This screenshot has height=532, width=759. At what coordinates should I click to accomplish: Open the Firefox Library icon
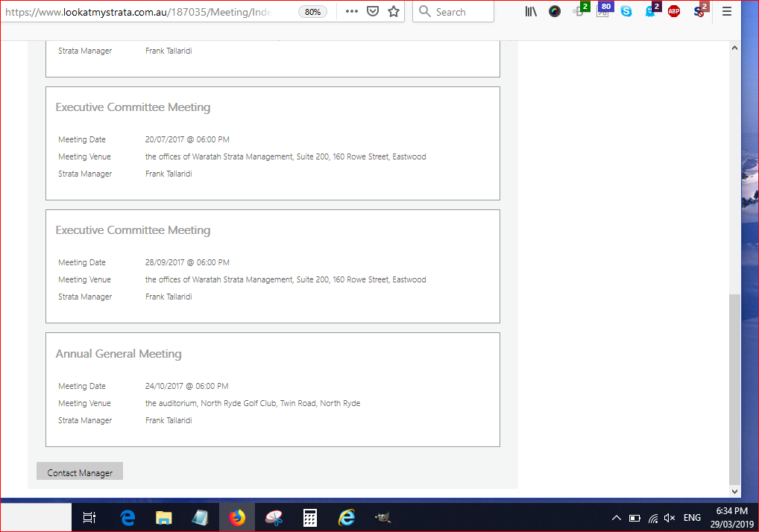tap(531, 11)
